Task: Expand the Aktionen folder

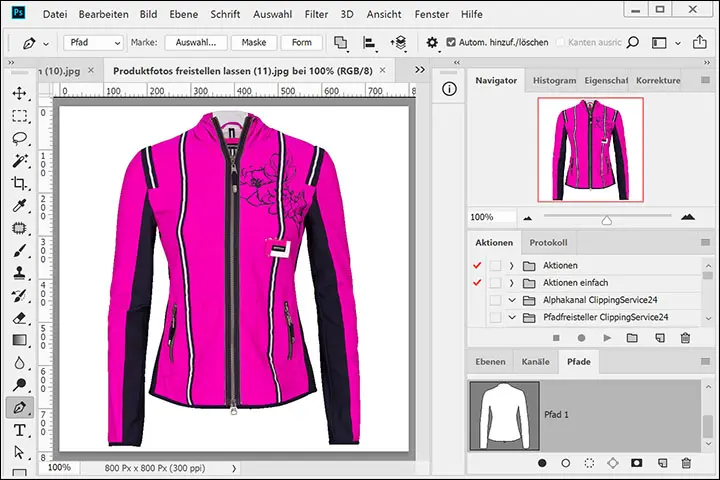Action: tap(512, 265)
